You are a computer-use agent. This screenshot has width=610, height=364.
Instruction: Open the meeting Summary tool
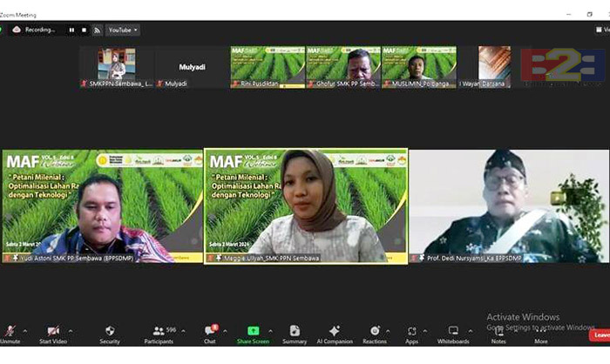tap(295, 334)
